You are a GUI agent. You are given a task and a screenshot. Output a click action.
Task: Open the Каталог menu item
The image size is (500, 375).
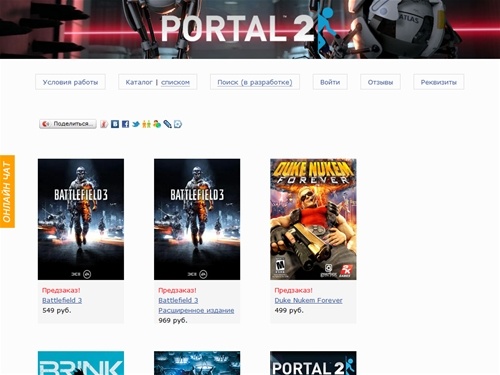point(139,82)
